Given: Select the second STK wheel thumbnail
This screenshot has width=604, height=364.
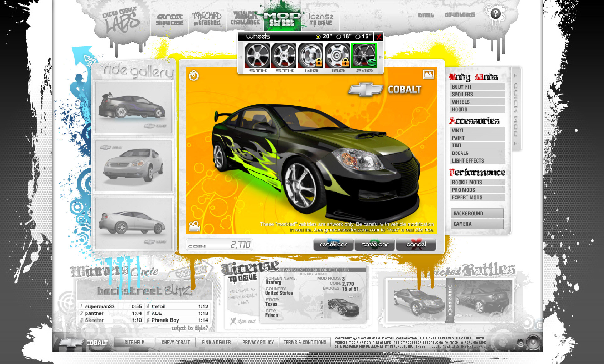Looking at the screenshot, I should click(284, 56).
